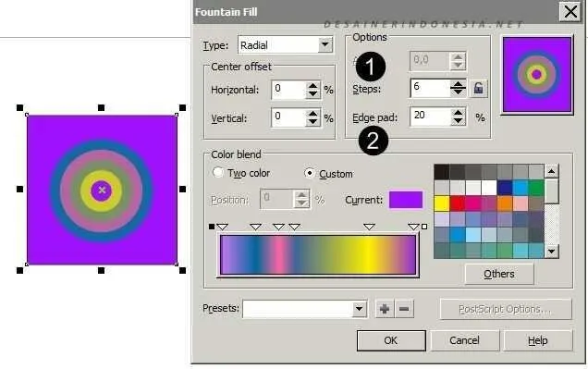588x369 pixels.
Task: Click the fountain fill preview thumbnail
Action: [x=537, y=75]
